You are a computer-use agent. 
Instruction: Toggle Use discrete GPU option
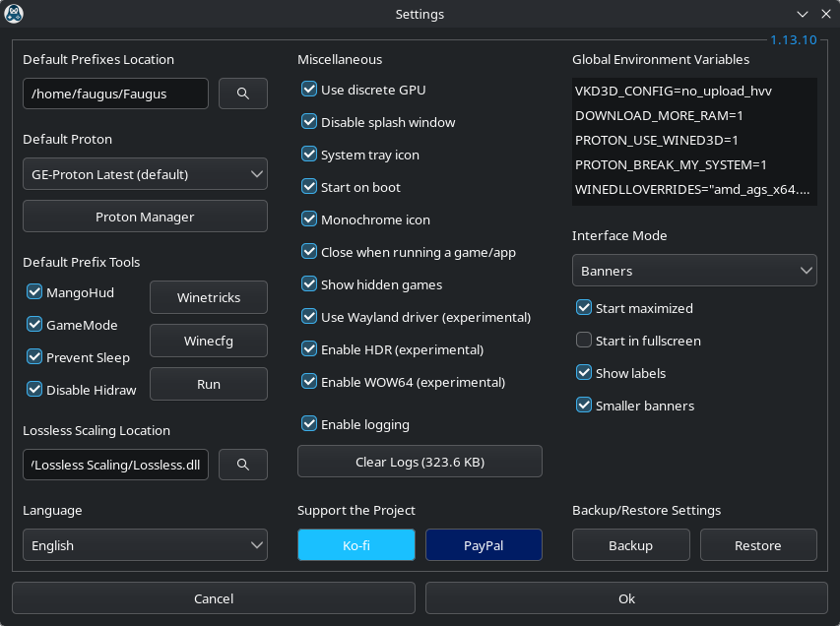click(x=309, y=91)
